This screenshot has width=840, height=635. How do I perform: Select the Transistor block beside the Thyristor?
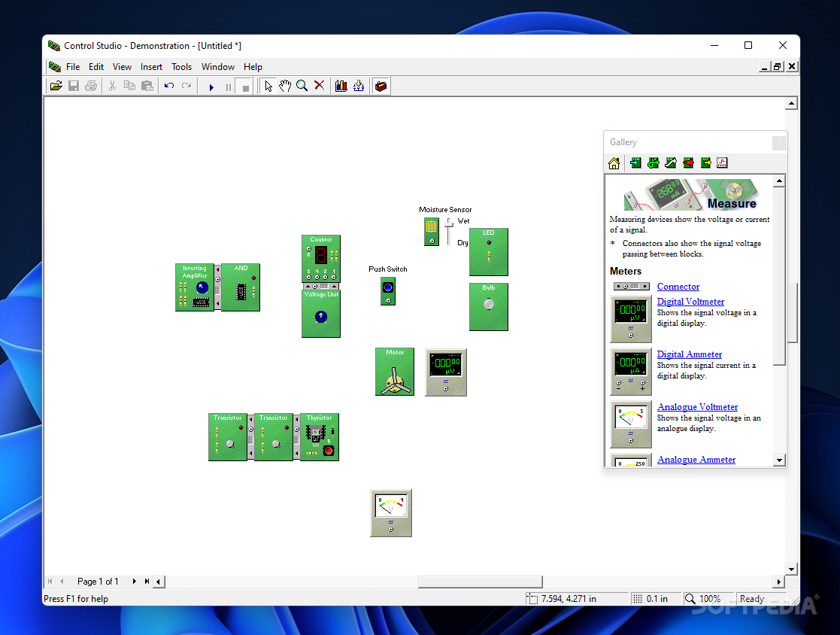pos(273,437)
